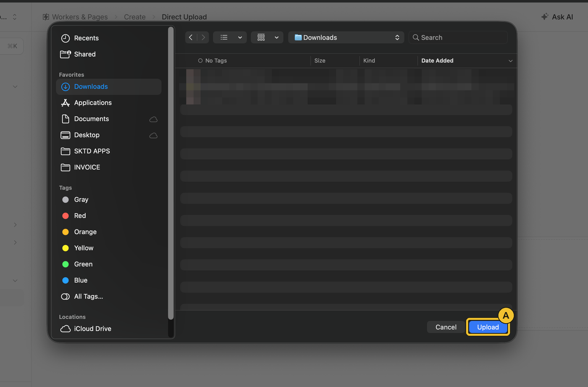Show all tags via All Tags…
The image size is (588, 387).
[x=109, y=296]
